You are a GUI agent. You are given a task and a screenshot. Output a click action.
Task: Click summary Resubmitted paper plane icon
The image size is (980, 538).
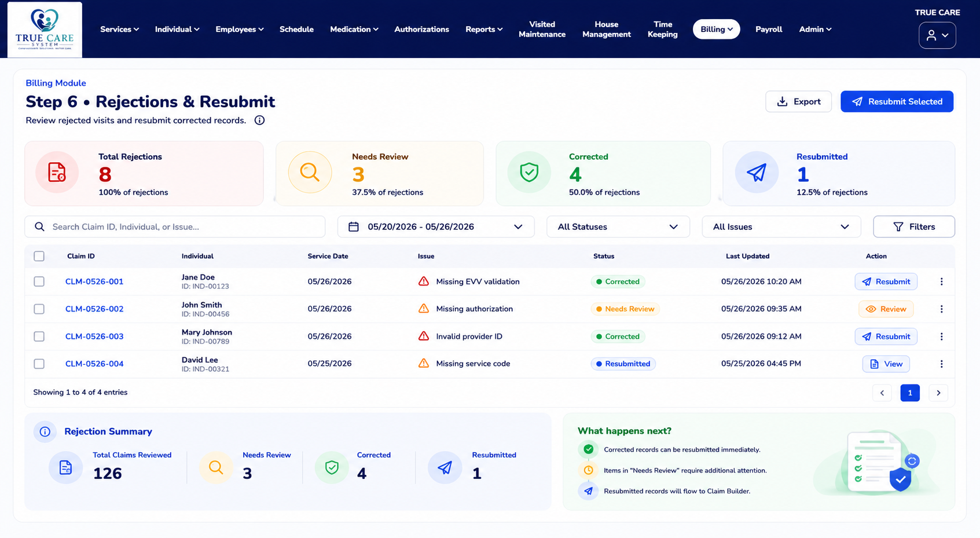tap(445, 467)
